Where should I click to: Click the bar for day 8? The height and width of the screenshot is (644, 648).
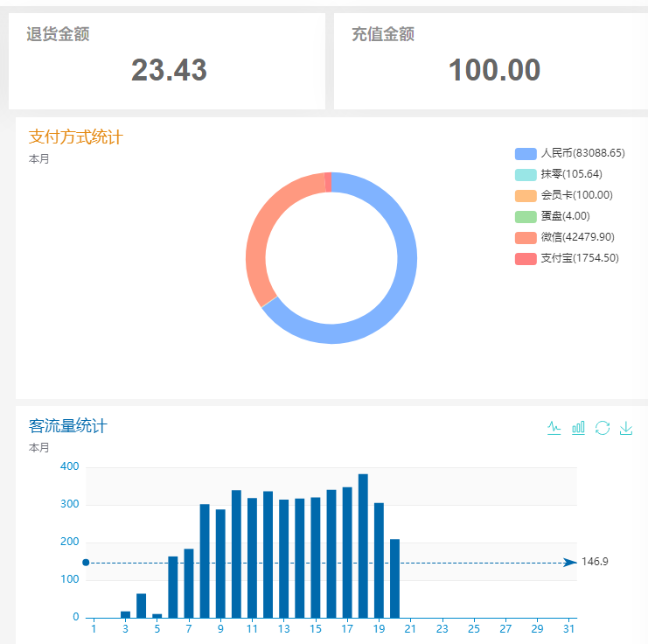click(205, 560)
